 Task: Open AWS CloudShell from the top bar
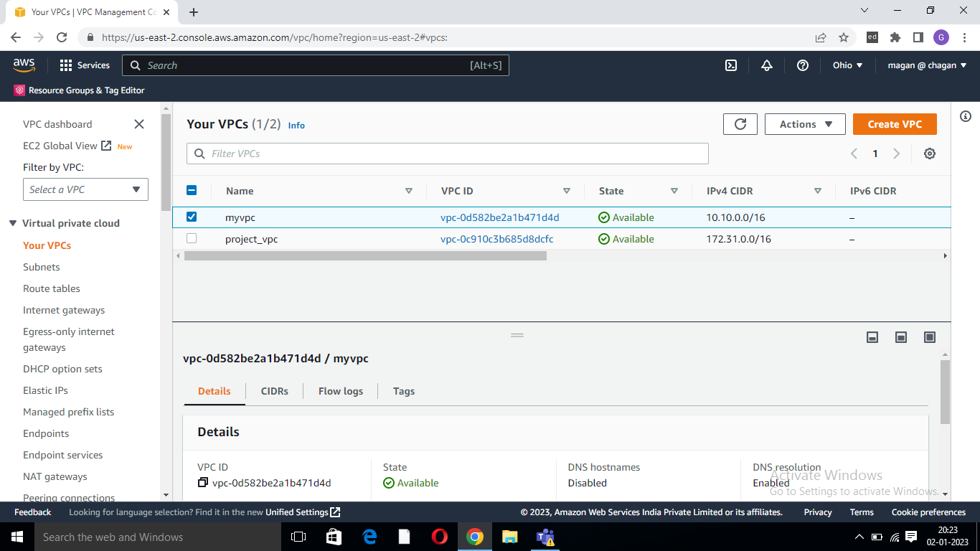pos(730,65)
